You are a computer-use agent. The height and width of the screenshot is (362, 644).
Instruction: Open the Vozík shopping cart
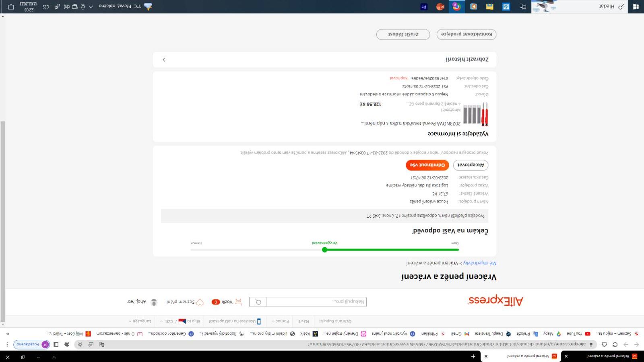[x=227, y=302]
